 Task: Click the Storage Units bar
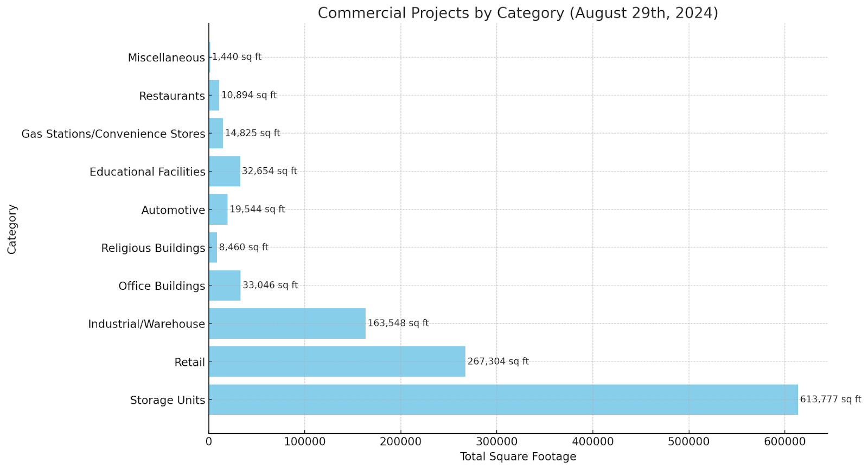503,400
